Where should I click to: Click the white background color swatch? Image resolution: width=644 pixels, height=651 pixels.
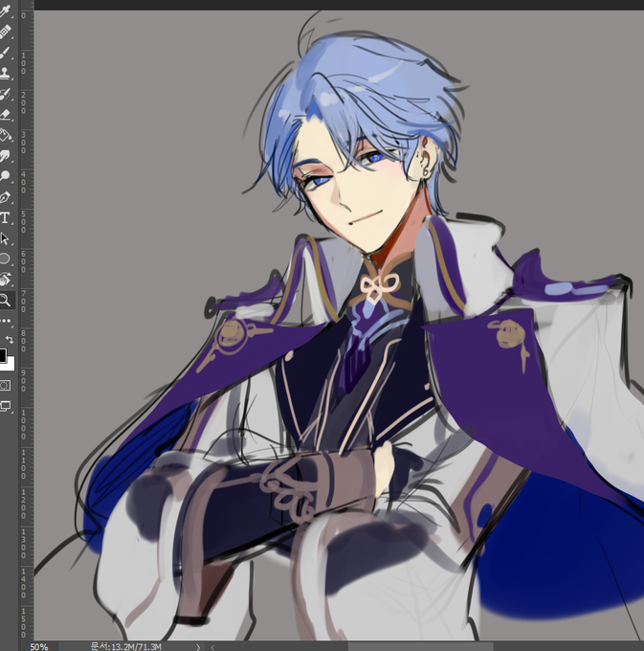pos(10,365)
